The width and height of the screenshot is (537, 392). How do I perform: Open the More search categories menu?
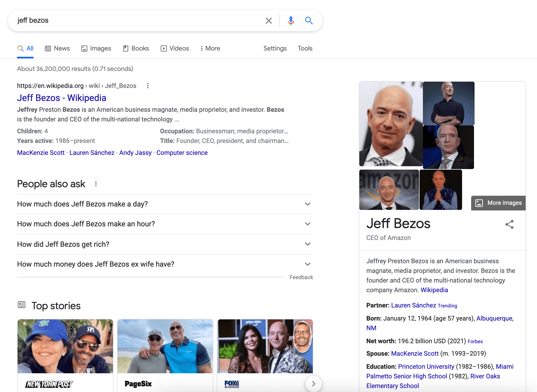tap(210, 49)
